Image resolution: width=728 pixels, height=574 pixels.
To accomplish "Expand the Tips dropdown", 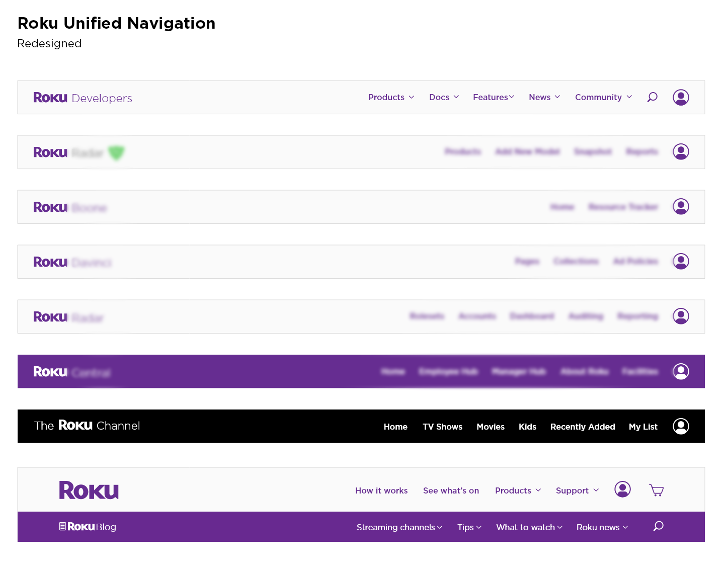I will tap(469, 527).
